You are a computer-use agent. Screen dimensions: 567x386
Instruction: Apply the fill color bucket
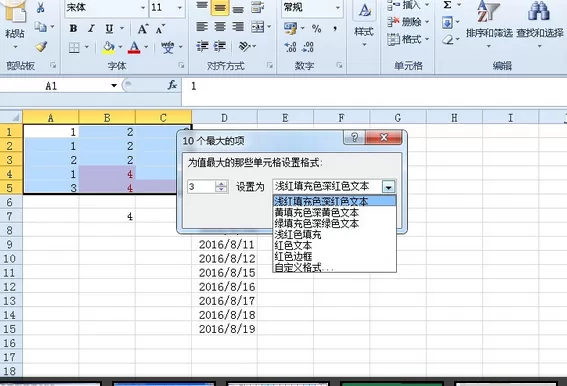tap(108, 47)
